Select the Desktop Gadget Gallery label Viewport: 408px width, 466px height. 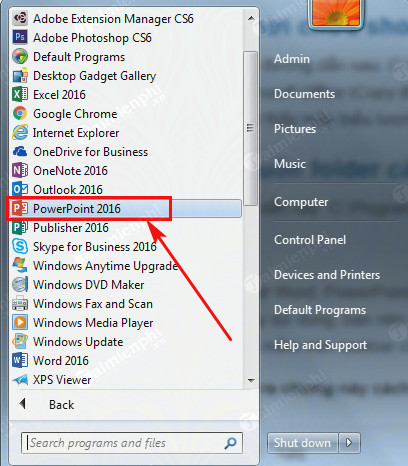pos(94,76)
